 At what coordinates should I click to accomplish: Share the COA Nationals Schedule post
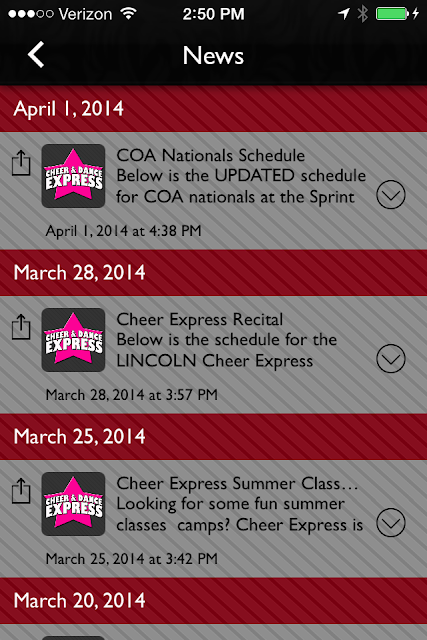21,163
